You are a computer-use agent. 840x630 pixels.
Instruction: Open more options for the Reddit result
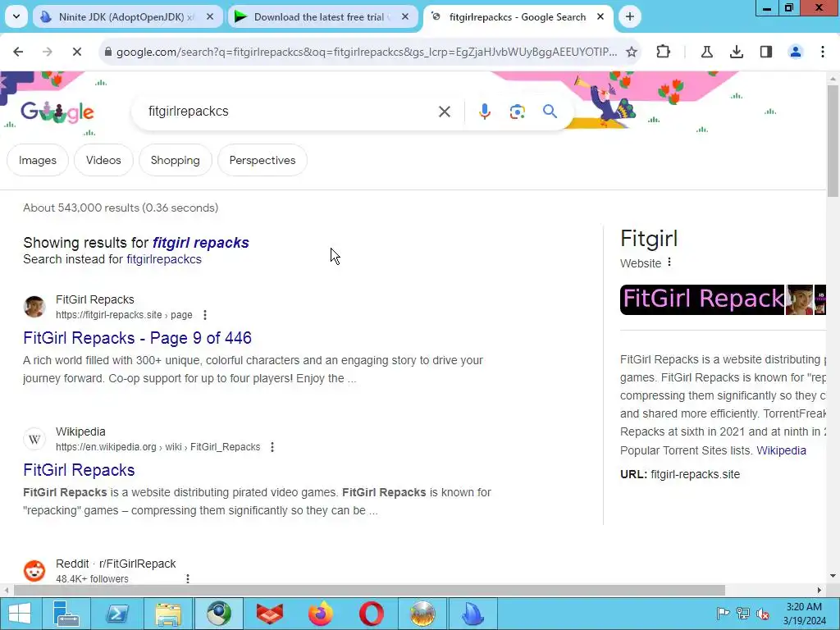pos(188,579)
